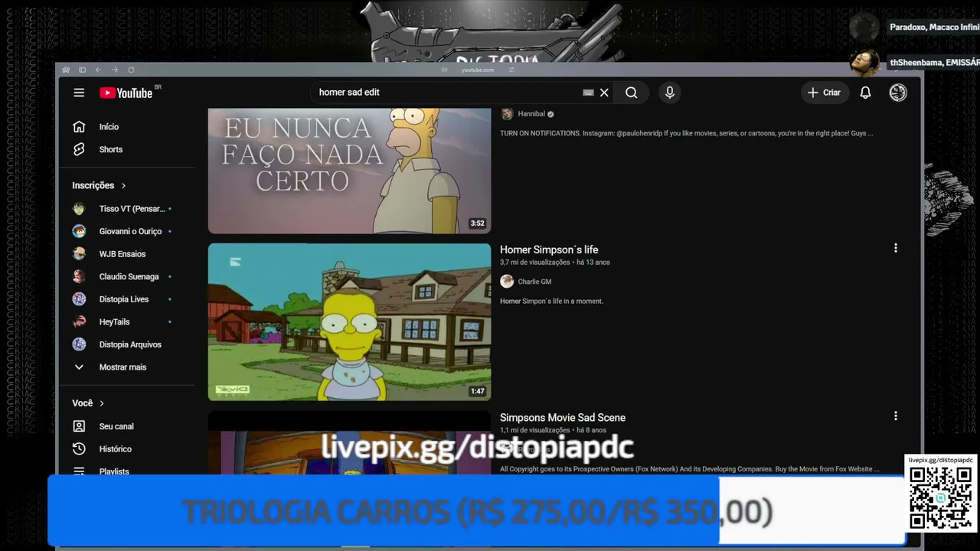The height and width of the screenshot is (551, 980).
Task: Click the link icon left of youtube.com
Action: [x=444, y=70]
